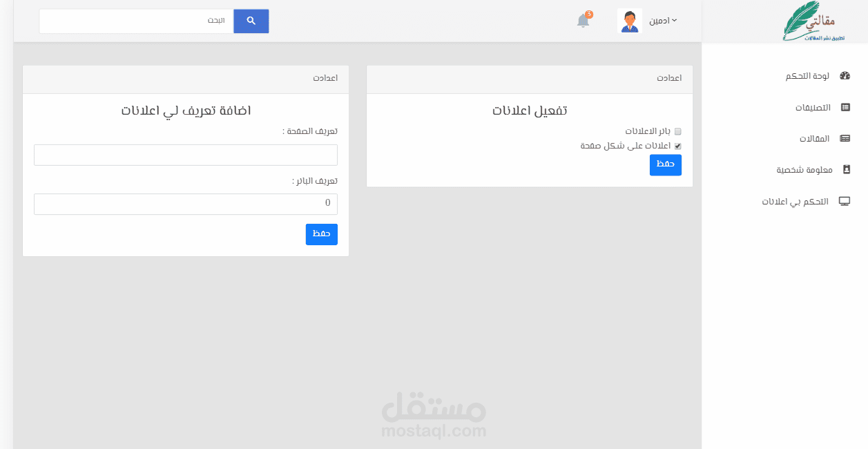Click the المقالات newspaper icon
This screenshot has width=868, height=449.
point(845,138)
